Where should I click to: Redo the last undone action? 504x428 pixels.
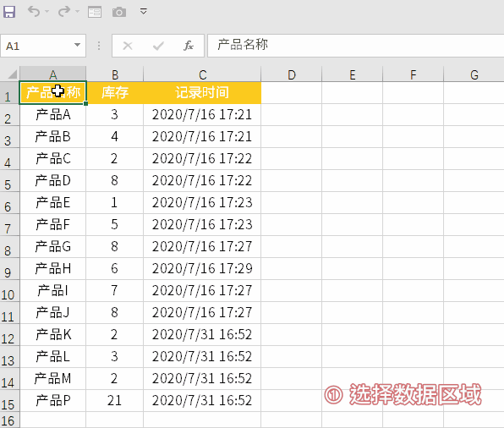tap(64, 12)
